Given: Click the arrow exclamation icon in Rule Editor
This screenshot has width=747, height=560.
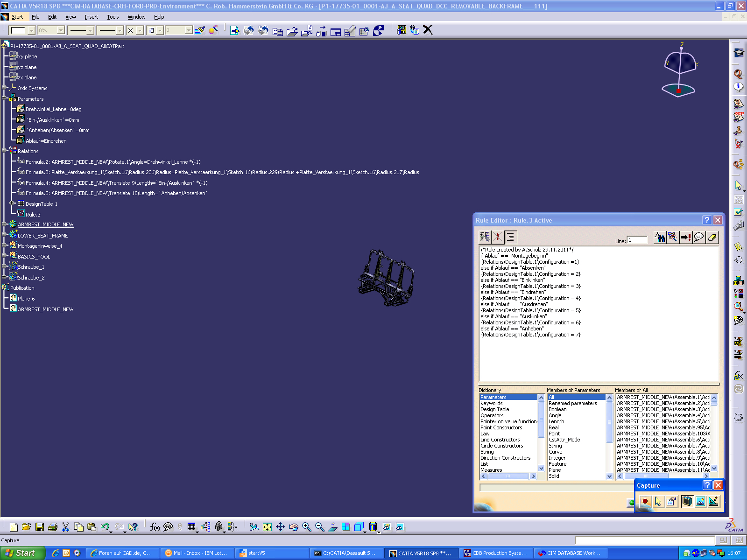Looking at the screenshot, I should coord(686,238).
